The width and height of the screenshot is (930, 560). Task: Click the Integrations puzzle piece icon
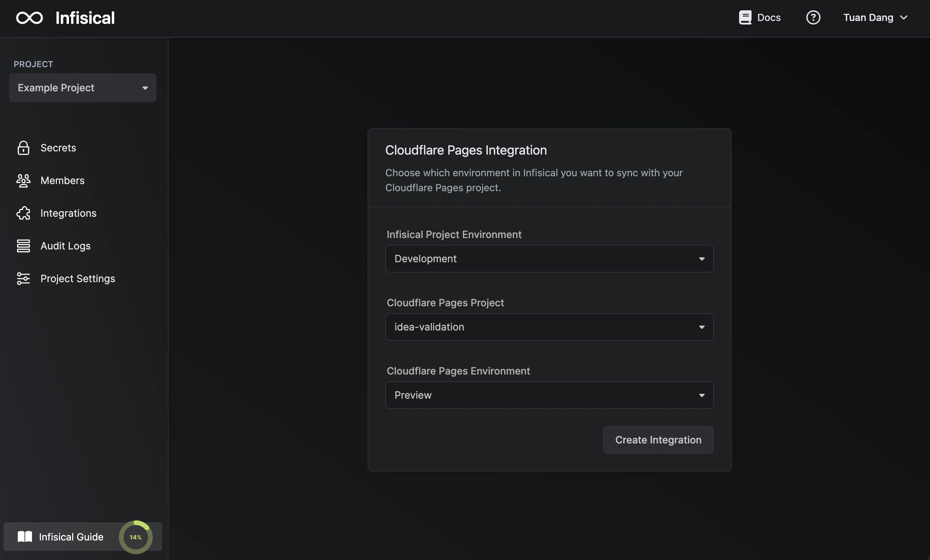[x=23, y=213]
